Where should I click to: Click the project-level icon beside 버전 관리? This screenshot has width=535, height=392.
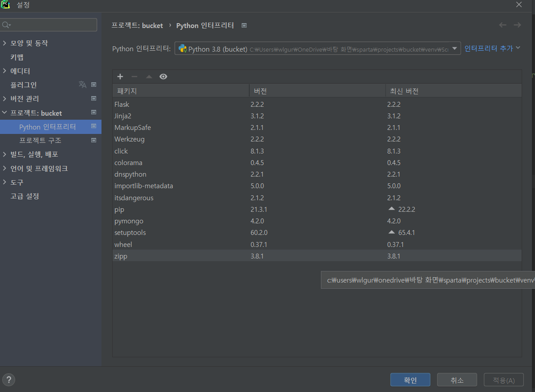click(93, 98)
